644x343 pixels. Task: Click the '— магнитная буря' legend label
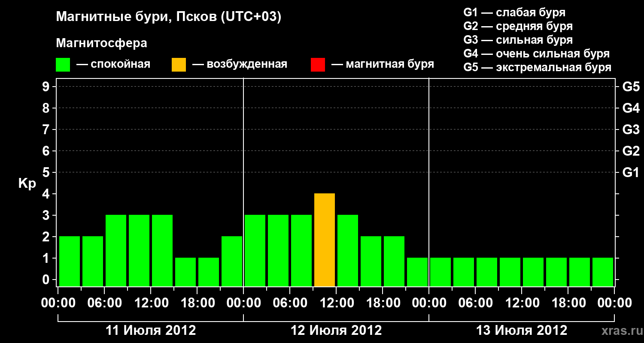pyautogui.click(x=383, y=64)
